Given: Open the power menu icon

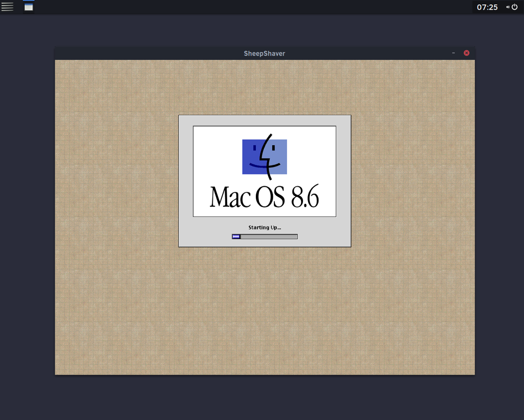Looking at the screenshot, I should click(x=515, y=7).
